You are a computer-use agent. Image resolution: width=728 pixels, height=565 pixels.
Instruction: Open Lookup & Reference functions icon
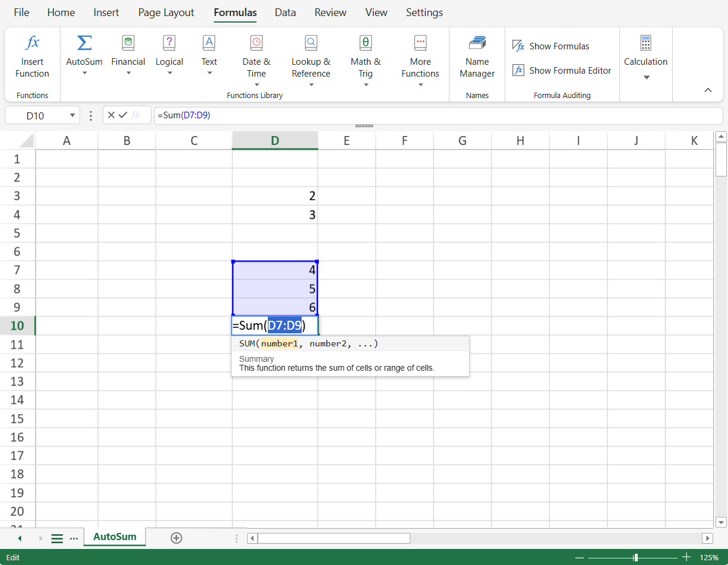pos(311,43)
